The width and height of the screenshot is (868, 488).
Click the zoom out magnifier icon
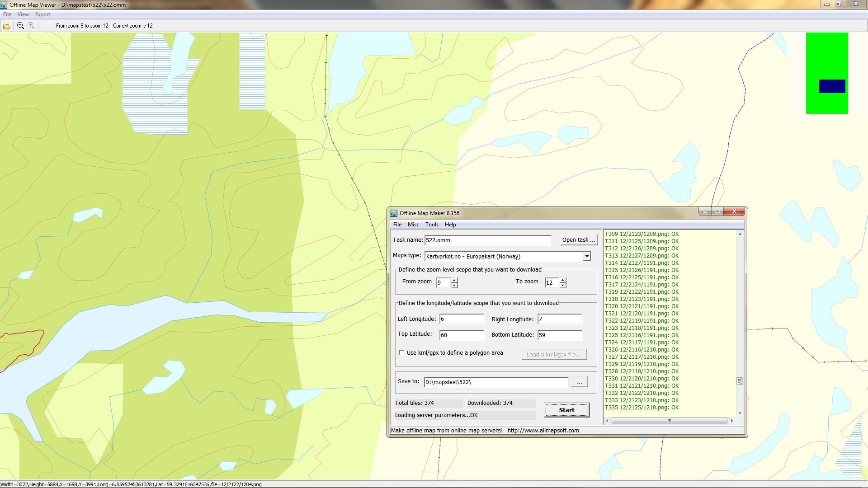[20, 26]
